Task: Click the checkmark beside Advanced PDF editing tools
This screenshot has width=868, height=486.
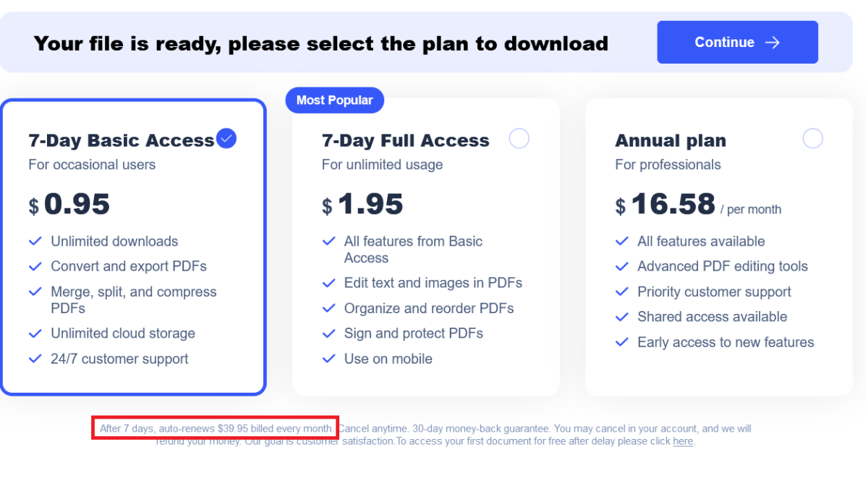Action: 622,266
